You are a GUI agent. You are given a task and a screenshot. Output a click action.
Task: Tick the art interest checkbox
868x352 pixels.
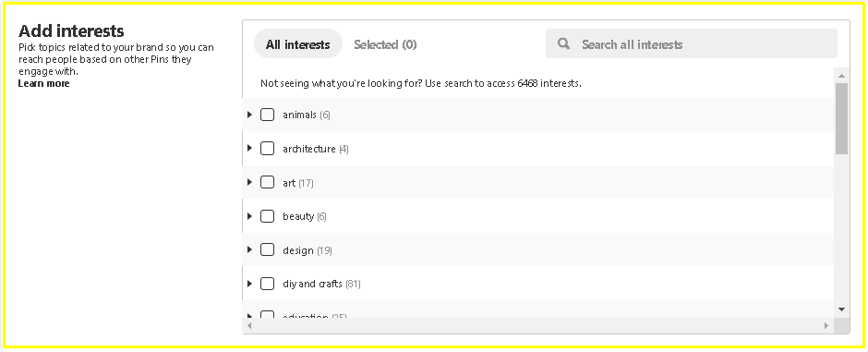click(x=268, y=182)
